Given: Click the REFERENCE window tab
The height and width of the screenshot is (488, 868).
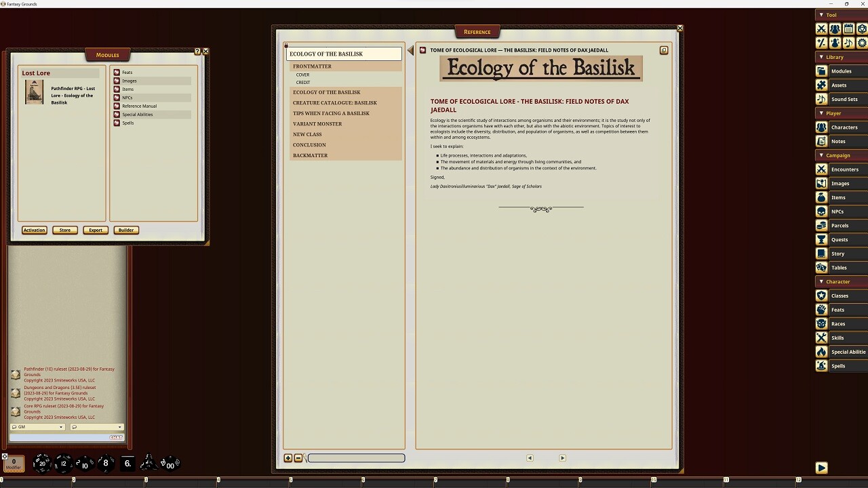Looking at the screenshot, I should point(477,31).
